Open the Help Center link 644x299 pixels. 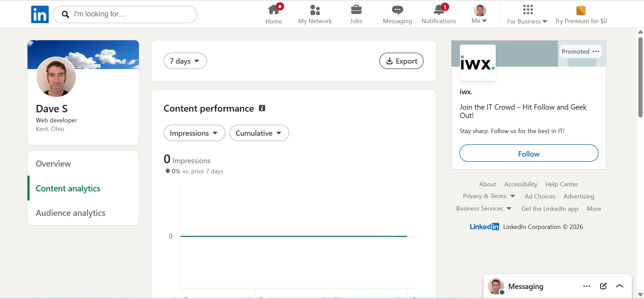tap(562, 184)
